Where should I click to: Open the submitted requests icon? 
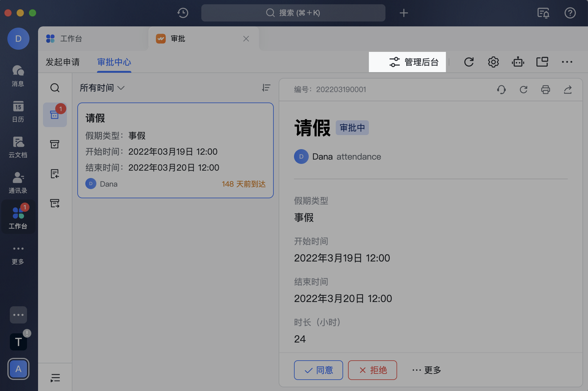(x=55, y=174)
